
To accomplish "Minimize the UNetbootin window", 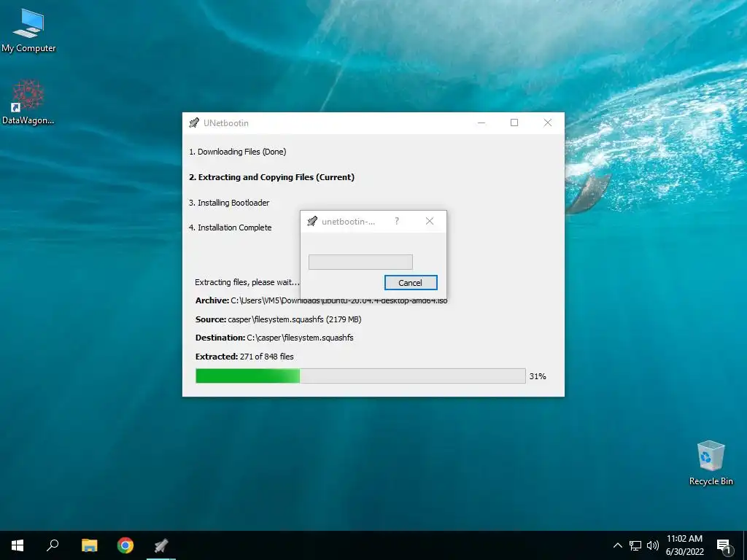I will click(481, 122).
